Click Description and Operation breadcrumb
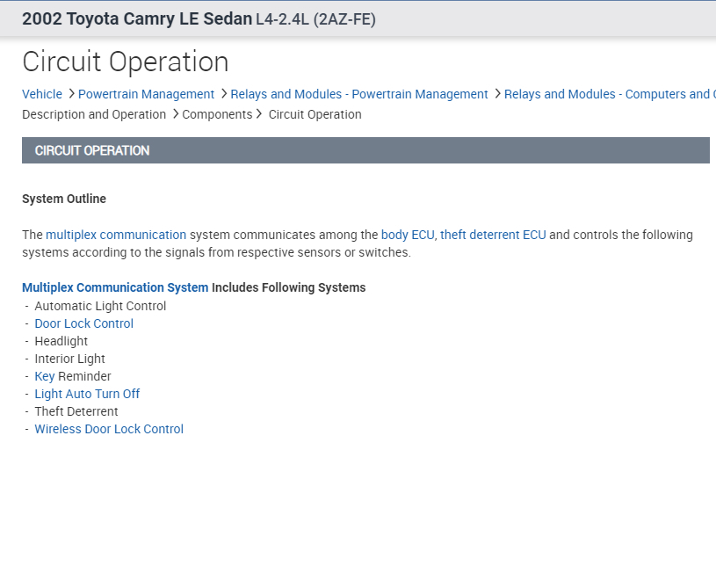The image size is (716, 588). click(x=94, y=114)
